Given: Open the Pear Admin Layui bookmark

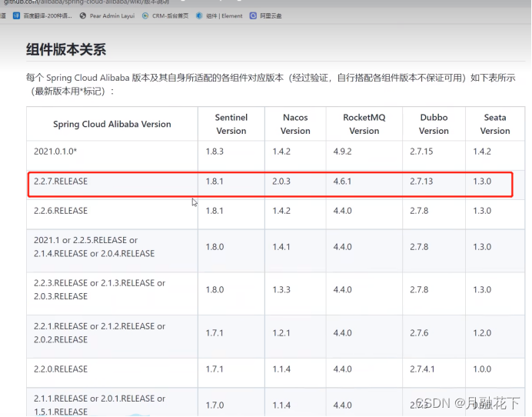Looking at the screenshot, I should point(107,15).
